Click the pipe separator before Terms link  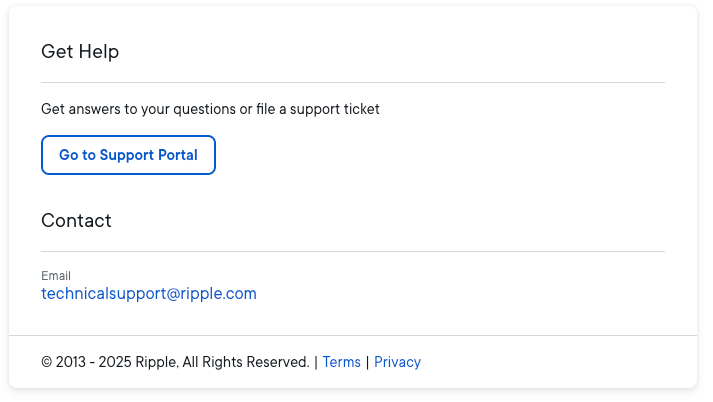[x=316, y=362]
